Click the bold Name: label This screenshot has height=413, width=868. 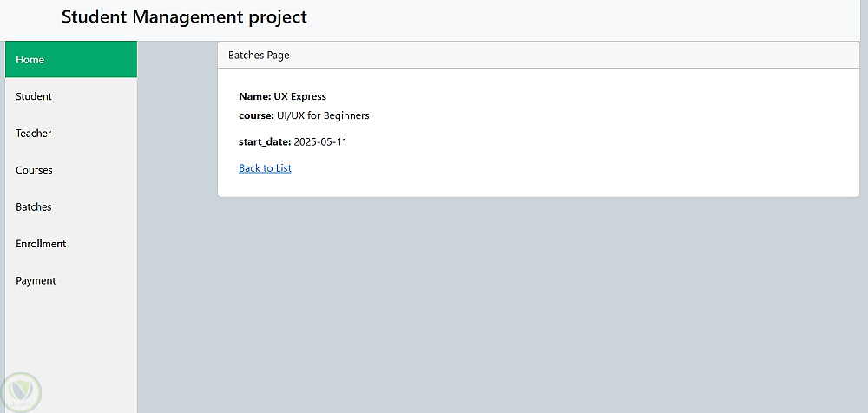coord(255,96)
